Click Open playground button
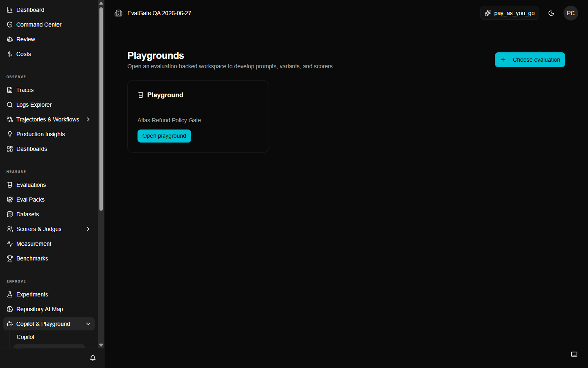 pyautogui.click(x=164, y=136)
